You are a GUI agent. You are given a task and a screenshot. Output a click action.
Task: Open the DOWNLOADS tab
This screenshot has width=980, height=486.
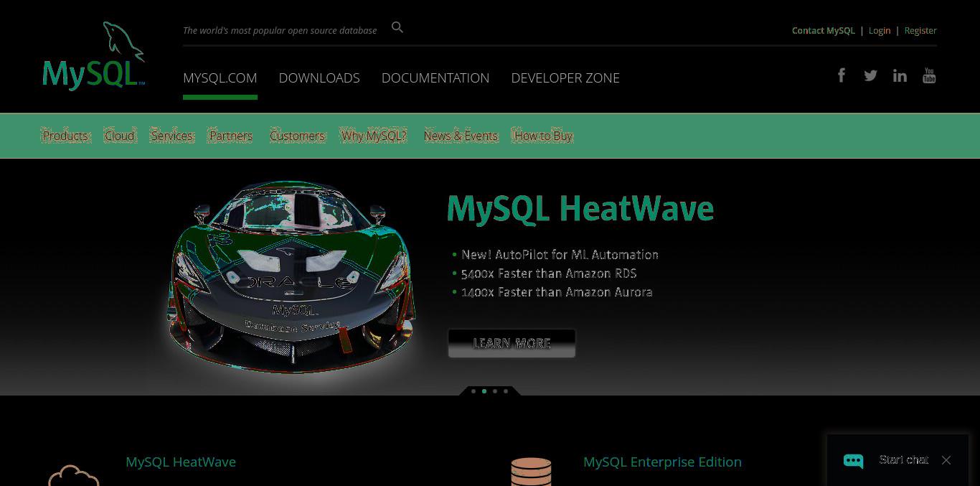(x=319, y=78)
